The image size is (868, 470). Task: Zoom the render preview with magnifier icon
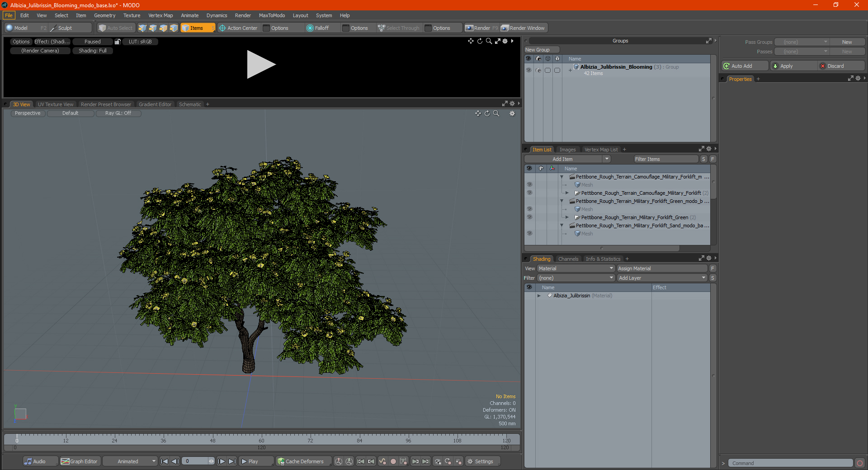[489, 41]
